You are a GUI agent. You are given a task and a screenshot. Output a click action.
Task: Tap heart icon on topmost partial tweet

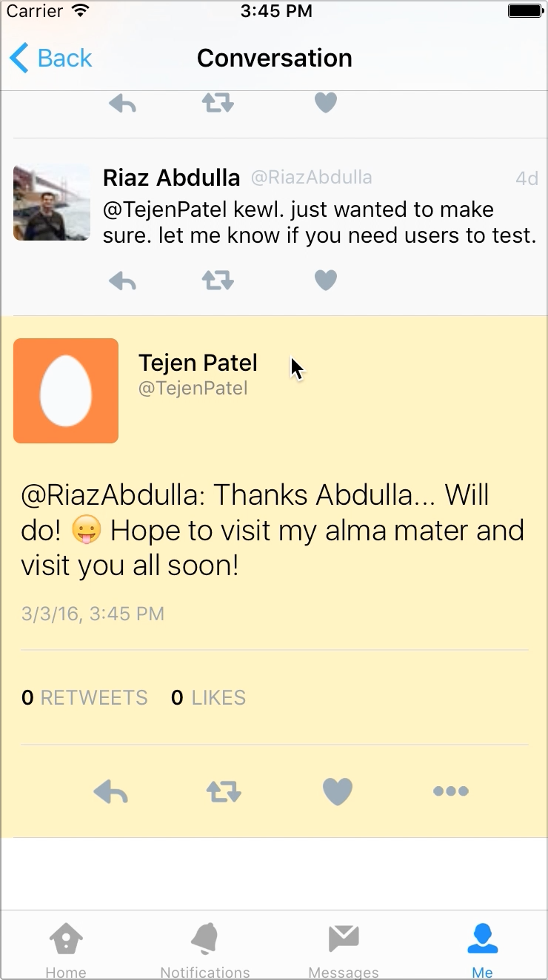tap(326, 103)
